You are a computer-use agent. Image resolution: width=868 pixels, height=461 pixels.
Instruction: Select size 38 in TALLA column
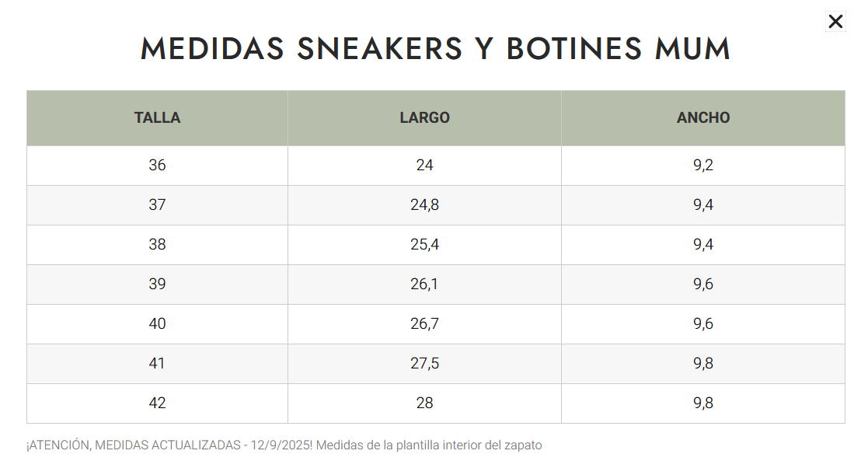[x=157, y=245]
